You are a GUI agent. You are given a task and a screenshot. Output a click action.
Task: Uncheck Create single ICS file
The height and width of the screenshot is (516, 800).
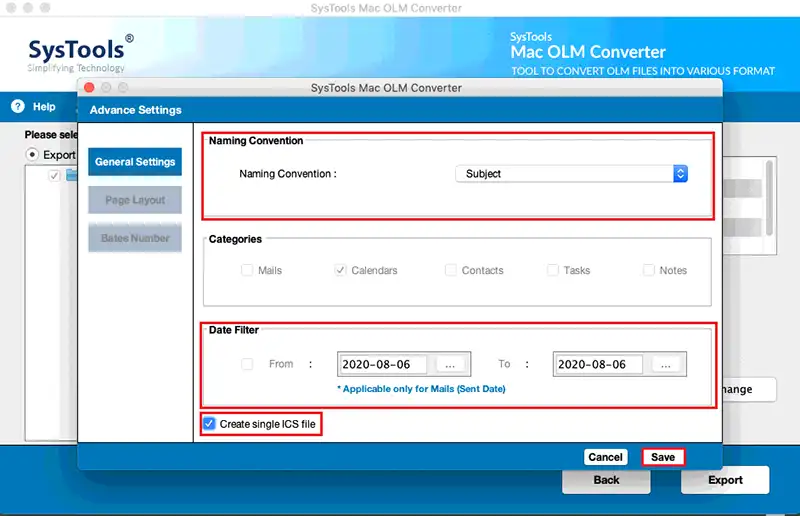point(209,424)
